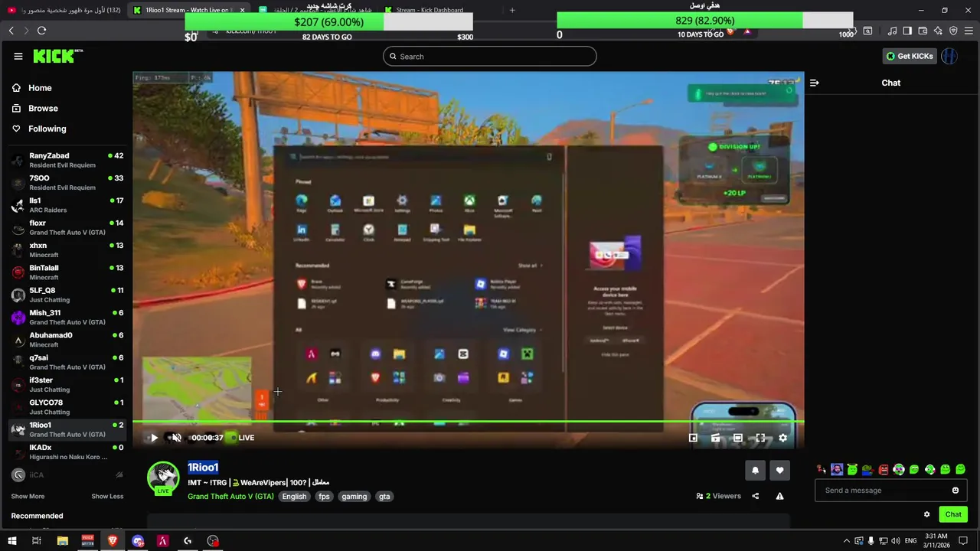Click the green Chat send button
The width and height of the screenshot is (980, 551).
point(953,514)
